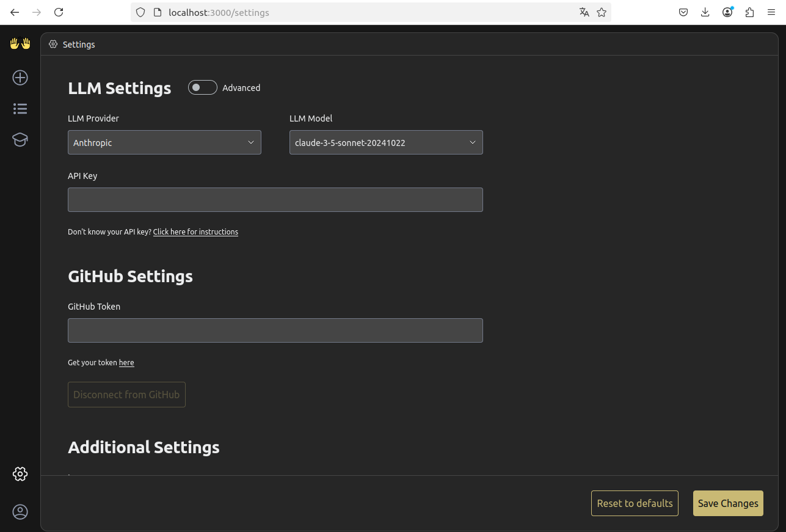Click inside the GitHub Token field
This screenshot has height=532, width=786.
click(x=275, y=330)
